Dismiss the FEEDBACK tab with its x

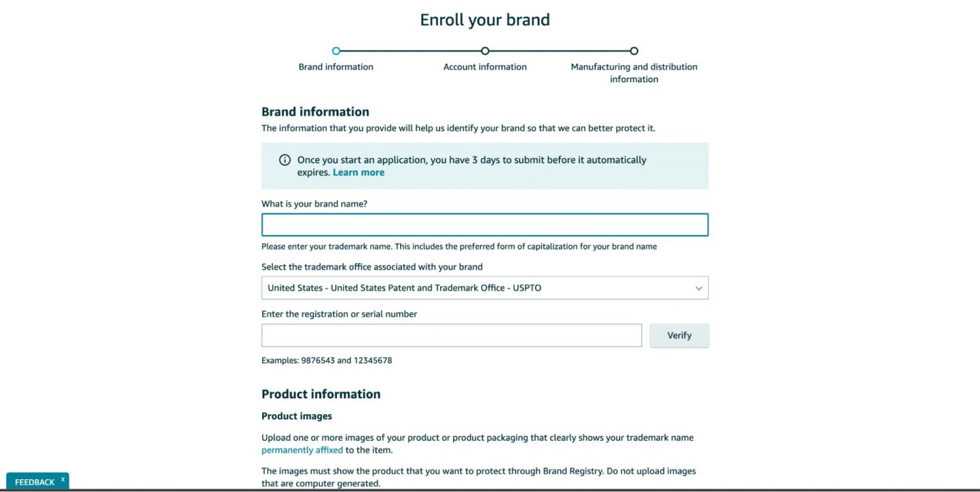point(63,478)
